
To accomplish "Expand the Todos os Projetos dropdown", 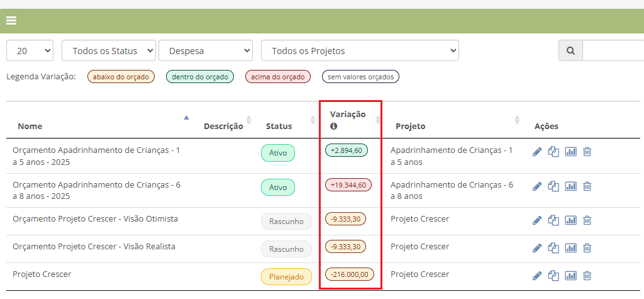I will coord(360,51).
